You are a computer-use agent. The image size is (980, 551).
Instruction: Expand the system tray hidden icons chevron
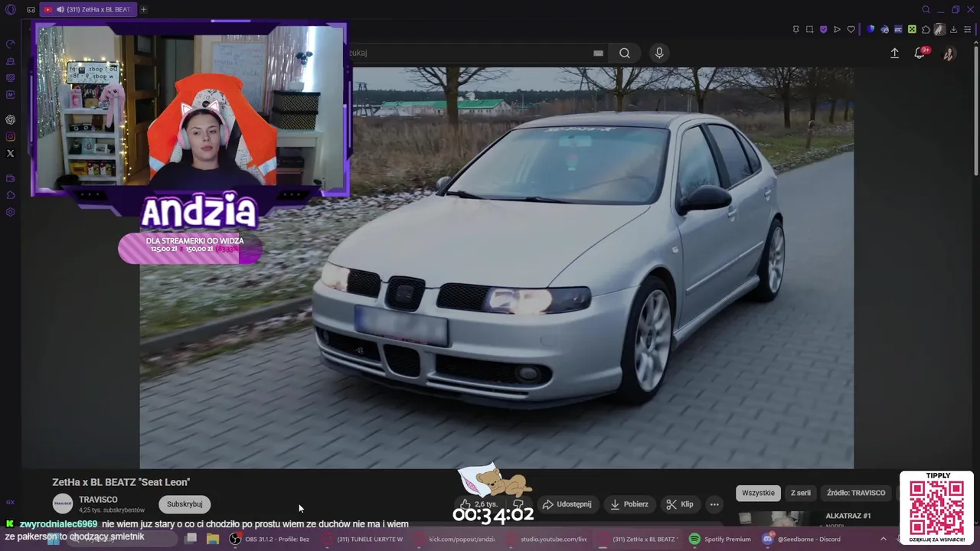[x=884, y=539]
